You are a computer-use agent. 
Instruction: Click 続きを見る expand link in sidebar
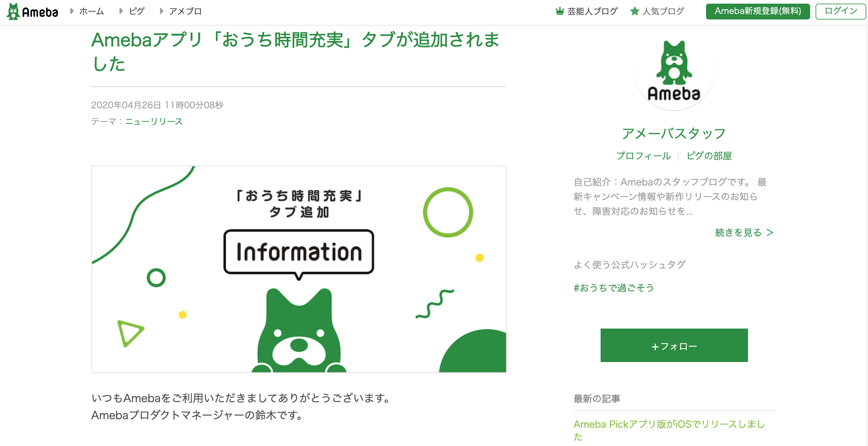click(740, 232)
